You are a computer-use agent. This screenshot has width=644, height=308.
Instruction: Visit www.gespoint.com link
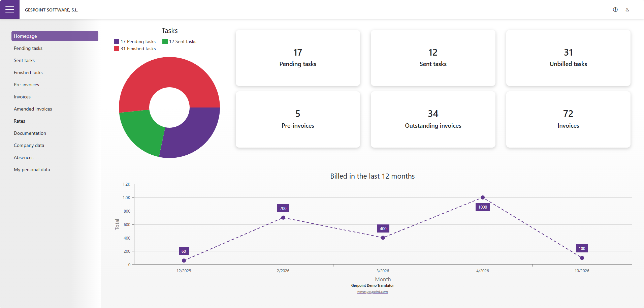click(373, 291)
